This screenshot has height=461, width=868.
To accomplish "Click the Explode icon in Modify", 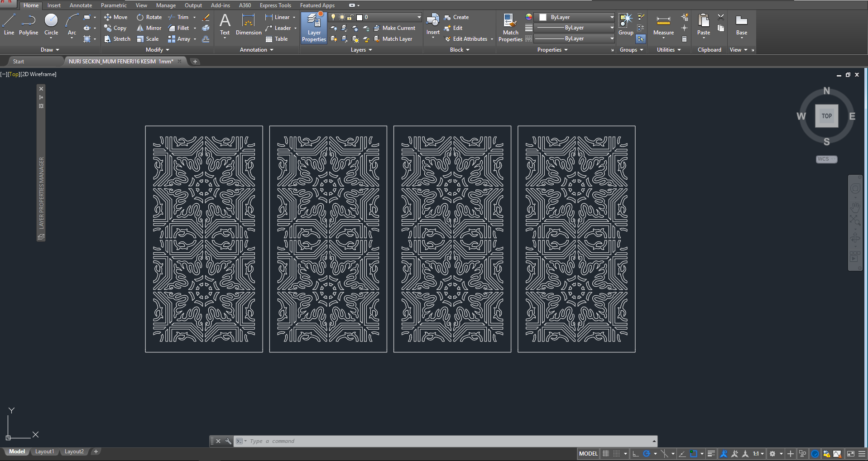I will pyautogui.click(x=206, y=28).
